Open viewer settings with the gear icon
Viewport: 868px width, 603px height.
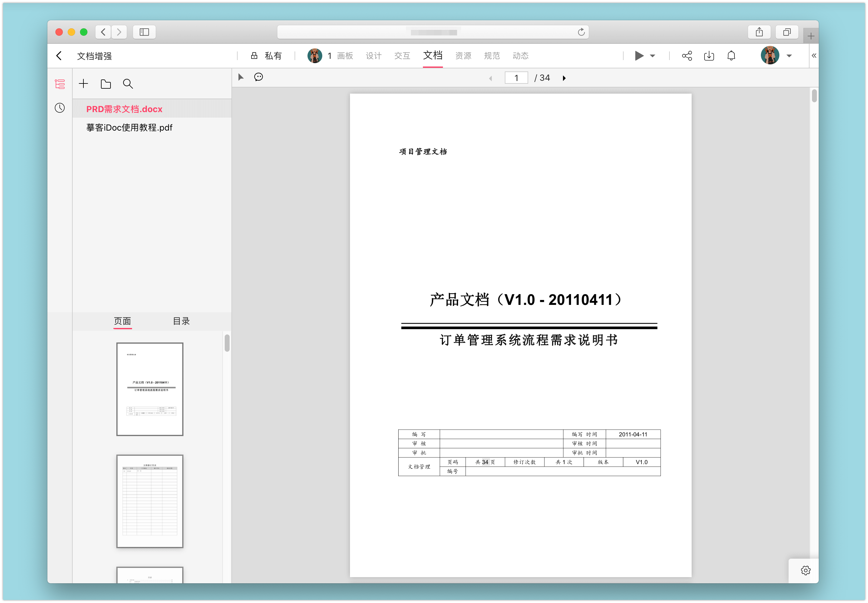tap(806, 570)
